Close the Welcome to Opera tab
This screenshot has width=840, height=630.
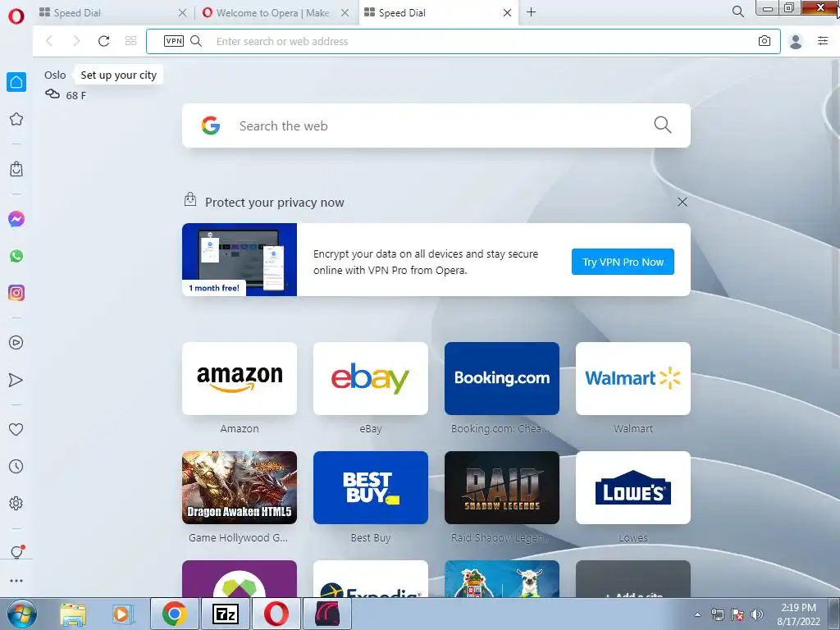click(345, 12)
